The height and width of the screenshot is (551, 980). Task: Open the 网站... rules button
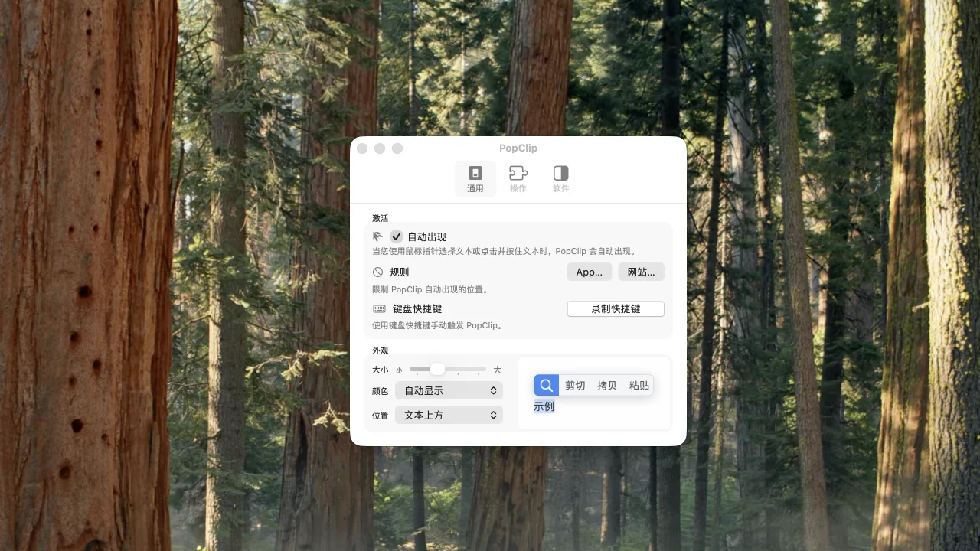[641, 272]
